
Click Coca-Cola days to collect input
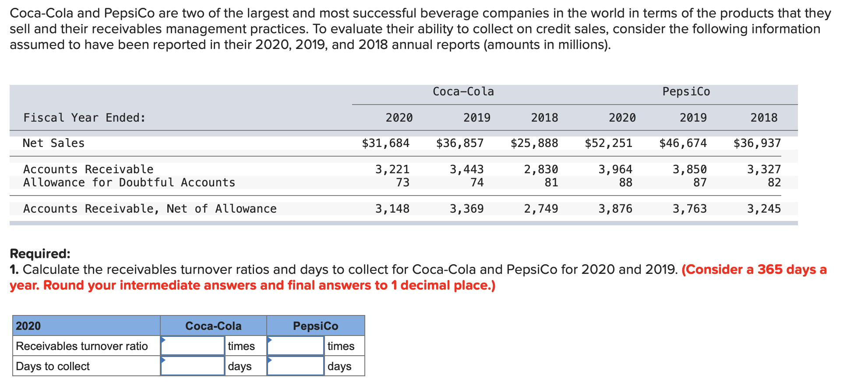coord(193,366)
